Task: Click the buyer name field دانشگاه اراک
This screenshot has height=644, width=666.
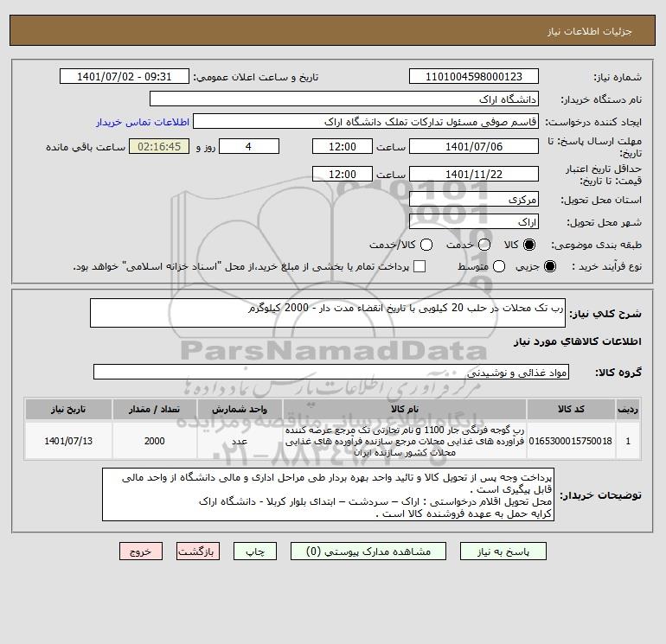Action: pyautogui.click(x=344, y=99)
